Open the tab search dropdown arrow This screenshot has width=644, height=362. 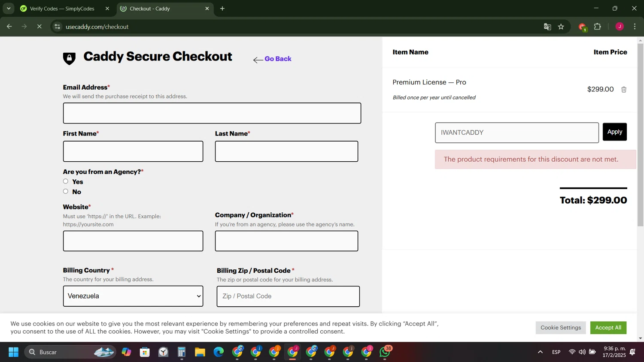click(x=9, y=9)
